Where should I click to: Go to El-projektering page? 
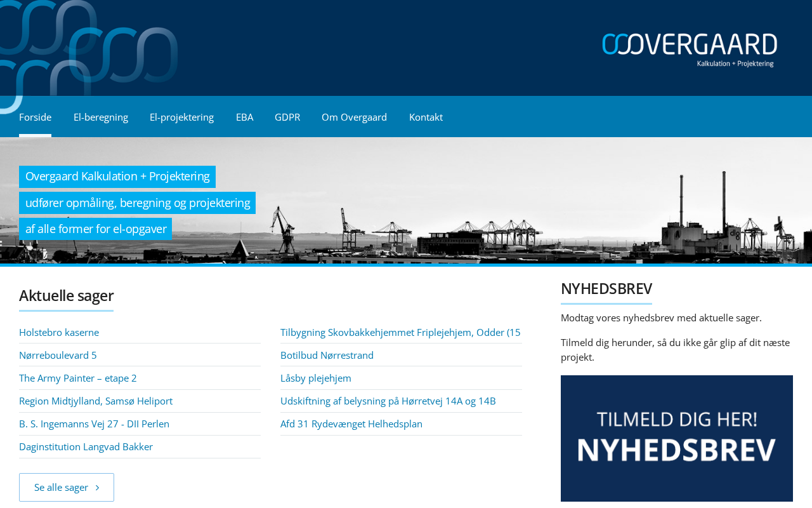pyautogui.click(x=181, y=117)
